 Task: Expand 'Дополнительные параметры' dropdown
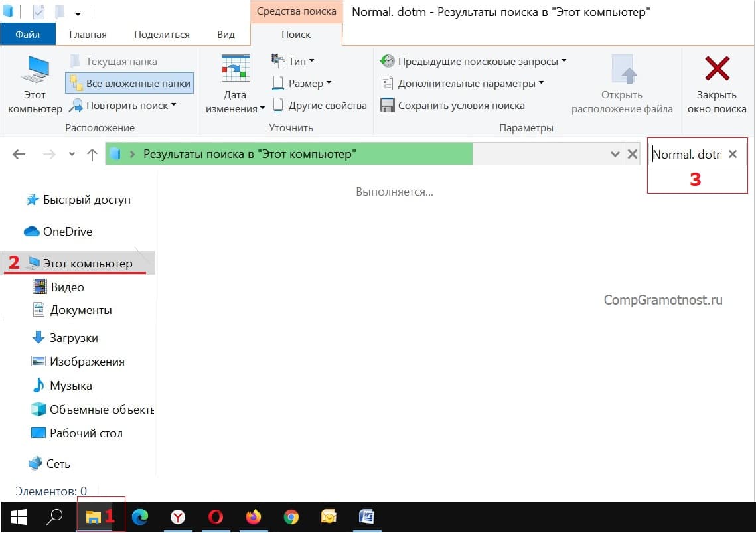[461, 84]
